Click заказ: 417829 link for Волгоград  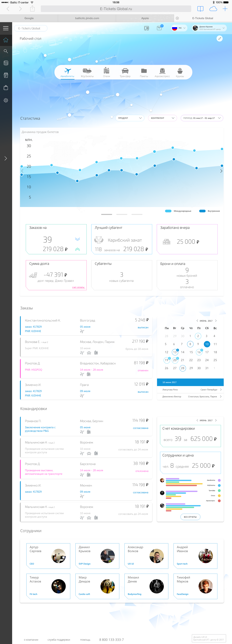pos(33,327)
